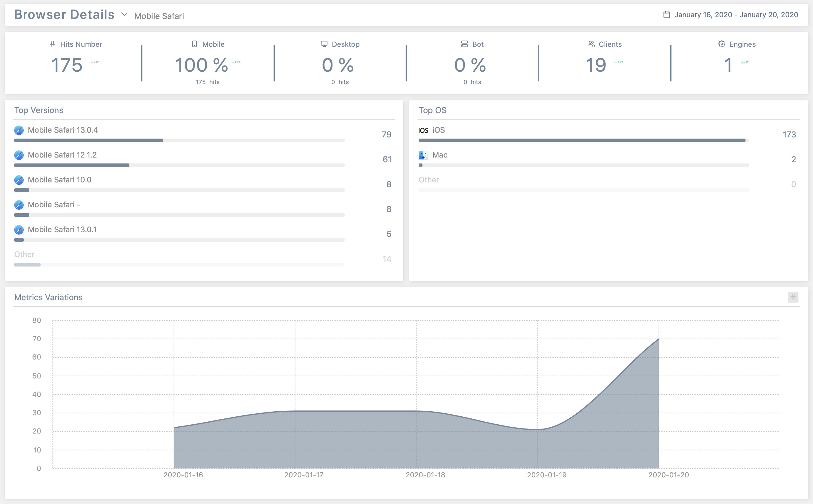
Task: Click the calendar icon next to date range
Action: (x=666, y=15)
